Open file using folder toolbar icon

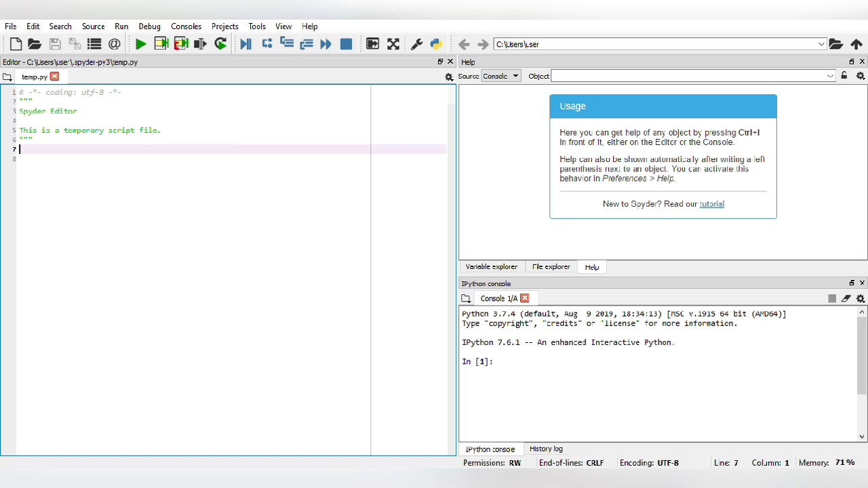pyautogui.click(x=35, y=44)
